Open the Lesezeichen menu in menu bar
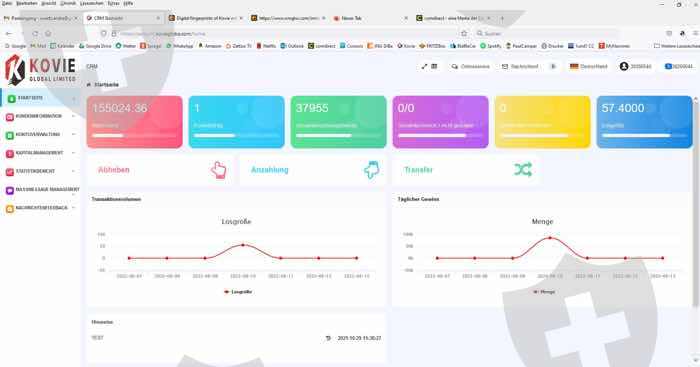 coord(92,3)
